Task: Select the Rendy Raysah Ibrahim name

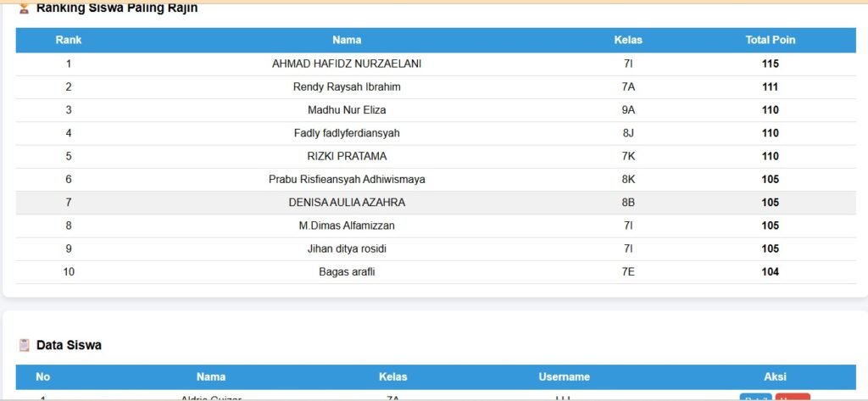Action: click(347, 86)
